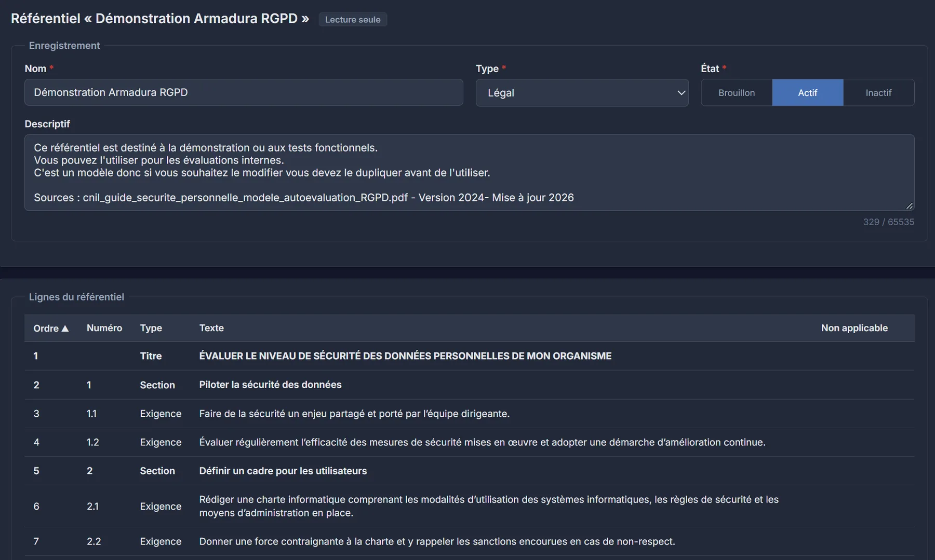This screenshot has height=560, width=935.
Task: Select the Brouillon state option
Action: pos(737,92)
